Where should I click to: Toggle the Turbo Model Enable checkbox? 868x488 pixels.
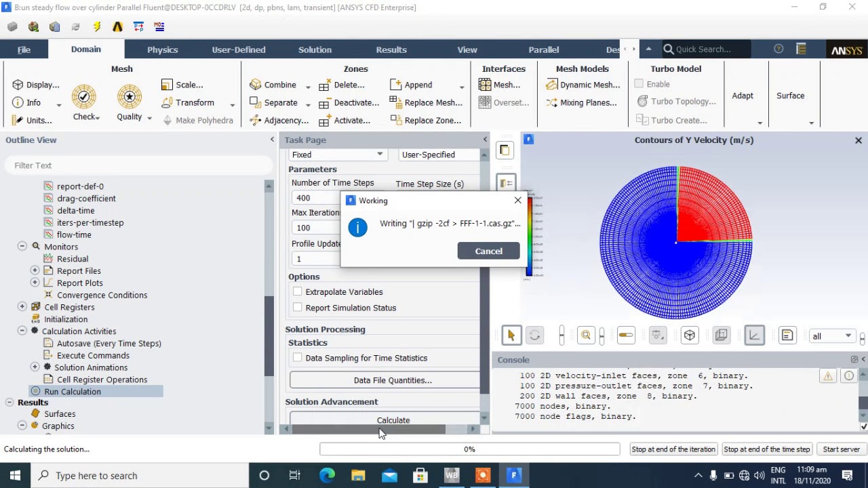(x=639, y=84)
